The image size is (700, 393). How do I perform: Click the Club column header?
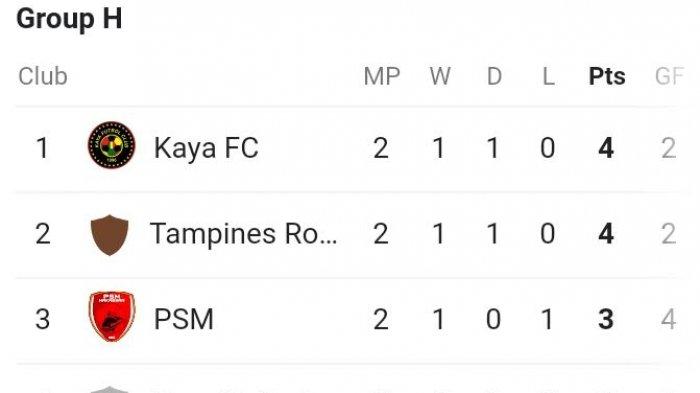(x=43, y=76)
